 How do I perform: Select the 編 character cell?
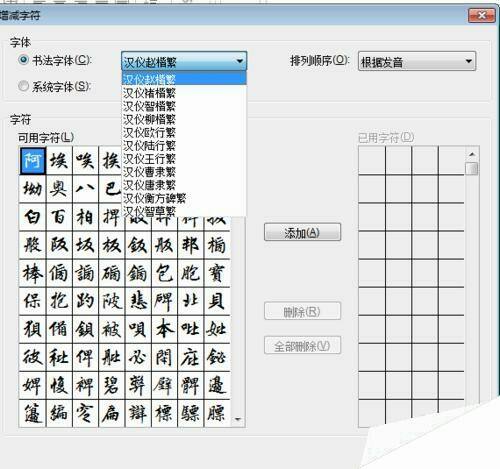click(59, 413)
